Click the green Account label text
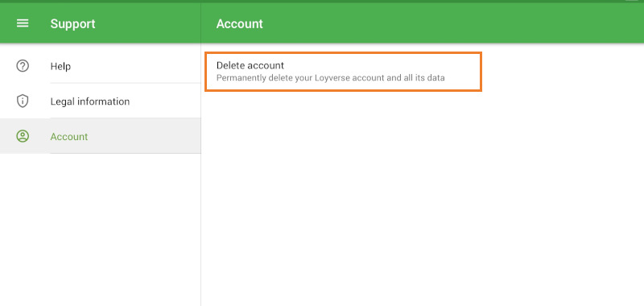 [69, 136]
